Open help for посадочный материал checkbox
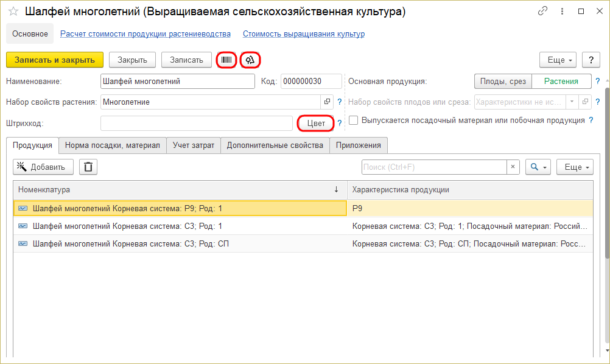 591,120
